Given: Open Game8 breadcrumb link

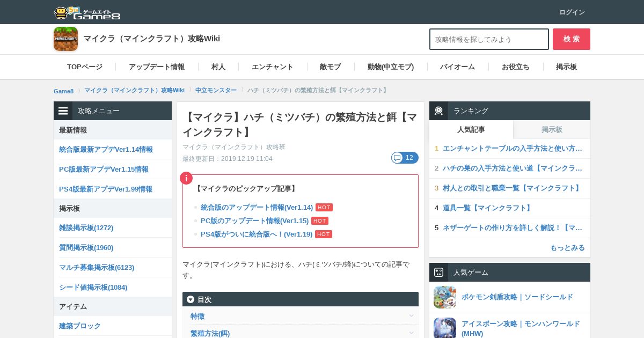Looking at the screenshot, I should (63, 91).
